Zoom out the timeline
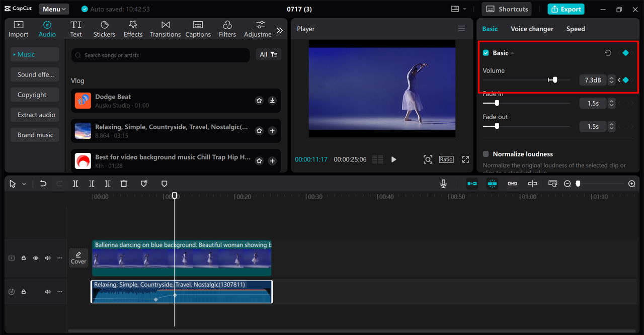The height and width of the screenshot is (335, 644). [567, 184]
